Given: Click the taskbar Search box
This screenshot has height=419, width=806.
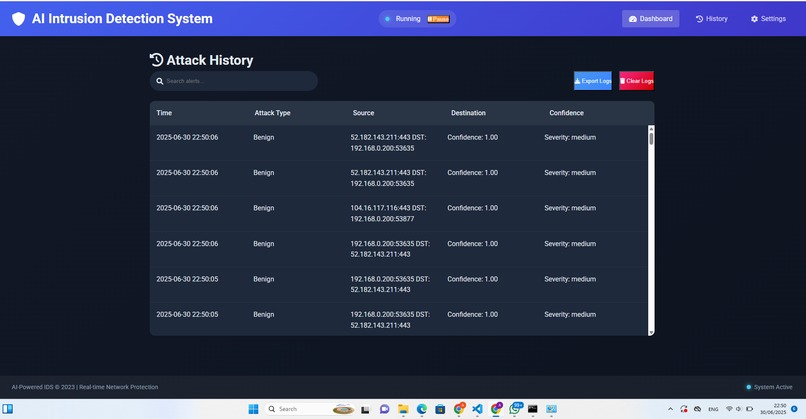Looking at the screenshot, I should (x=310, y=409).
